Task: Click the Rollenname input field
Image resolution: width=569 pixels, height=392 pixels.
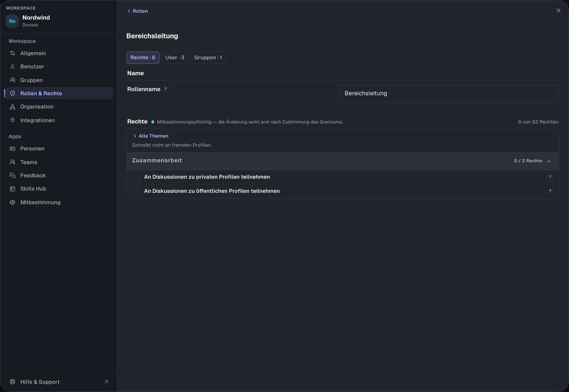Action: point(449,94)
